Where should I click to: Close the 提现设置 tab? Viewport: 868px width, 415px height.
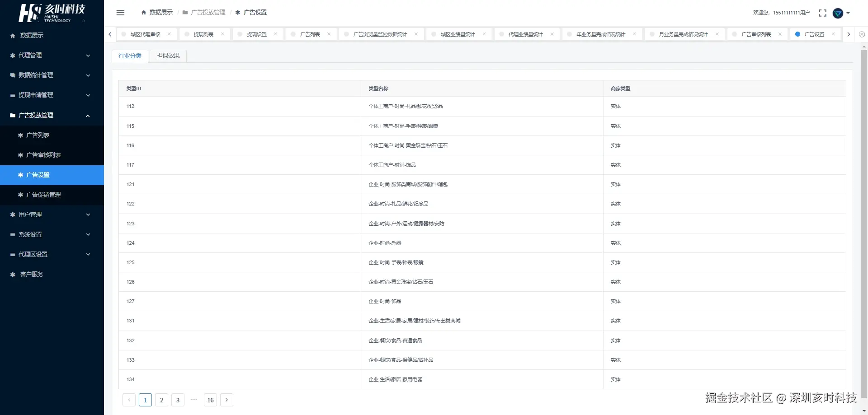pyautogui.click(x=275, y=34)
